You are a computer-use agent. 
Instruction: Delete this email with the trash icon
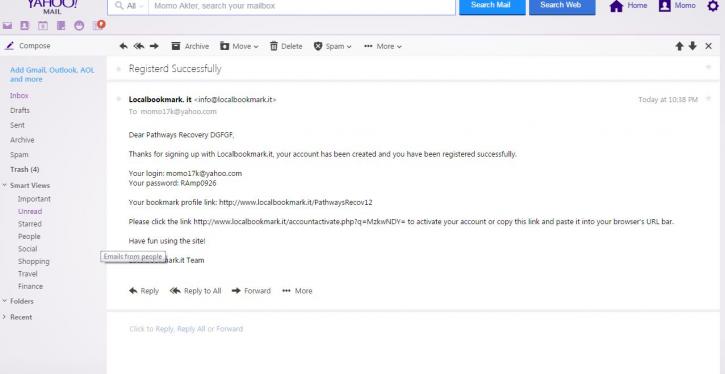click(x=286, y=46)
